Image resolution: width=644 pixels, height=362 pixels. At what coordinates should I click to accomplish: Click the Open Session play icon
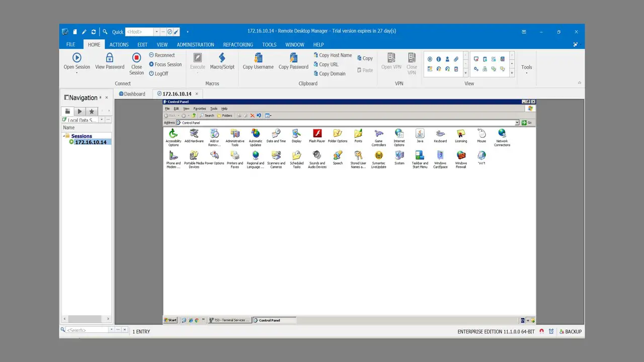click(x=76, y=58)
